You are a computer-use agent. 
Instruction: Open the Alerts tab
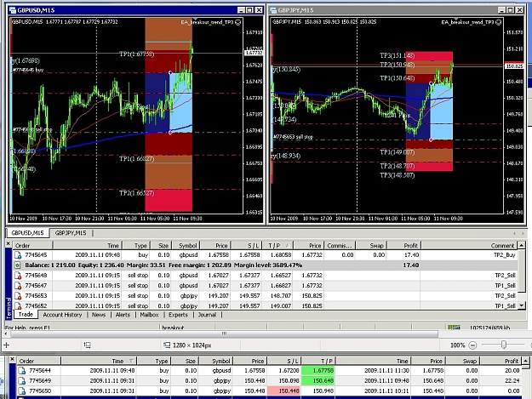(123, 315)
